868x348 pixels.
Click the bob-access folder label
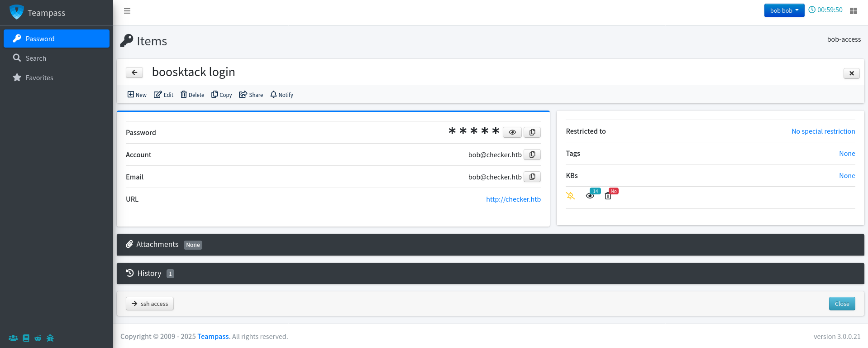pos(844,39)
